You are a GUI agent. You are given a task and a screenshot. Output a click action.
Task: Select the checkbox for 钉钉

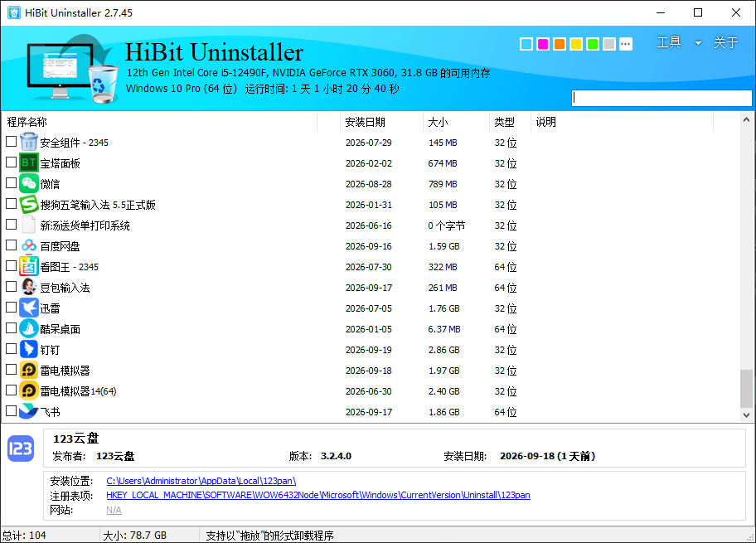point(11,349)
